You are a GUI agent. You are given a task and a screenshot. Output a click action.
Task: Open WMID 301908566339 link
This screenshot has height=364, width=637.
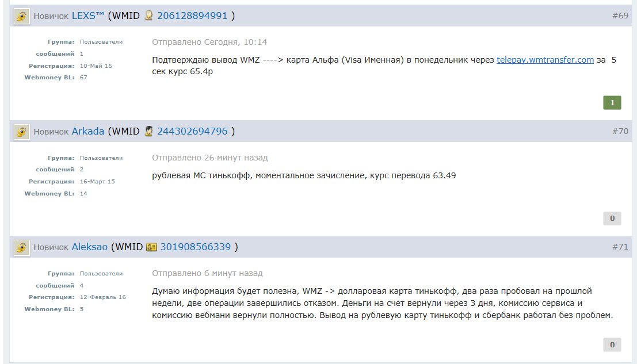tap(196, 247)
